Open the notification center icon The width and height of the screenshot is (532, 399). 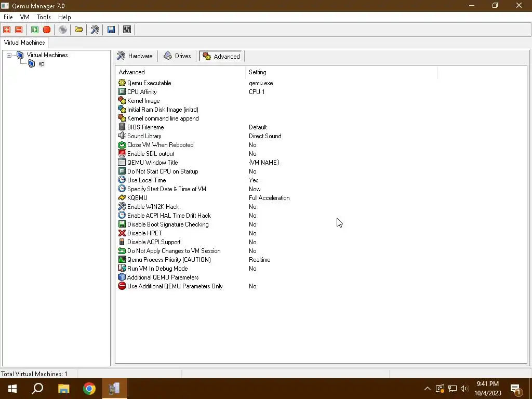click(x=516, y=389)
